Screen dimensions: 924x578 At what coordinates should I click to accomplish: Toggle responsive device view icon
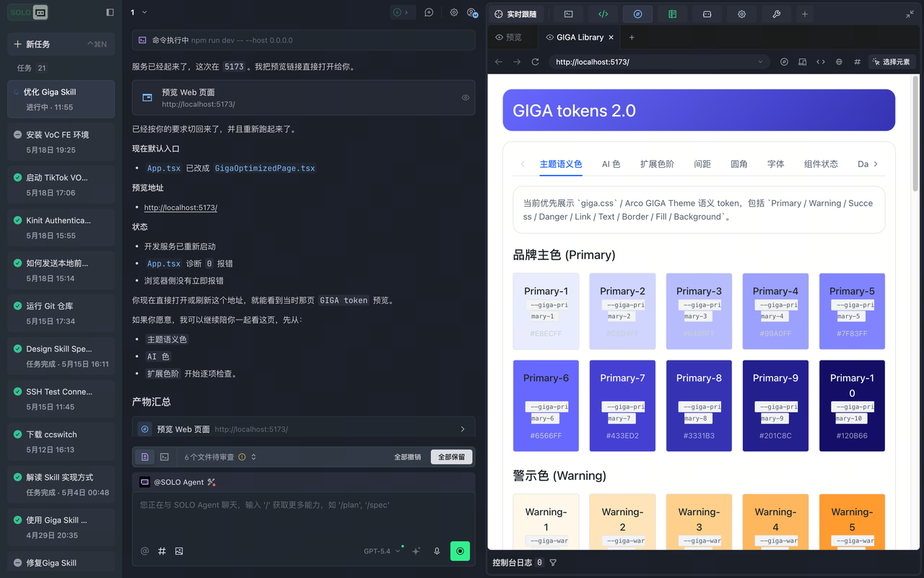click(x=802, y=62)
